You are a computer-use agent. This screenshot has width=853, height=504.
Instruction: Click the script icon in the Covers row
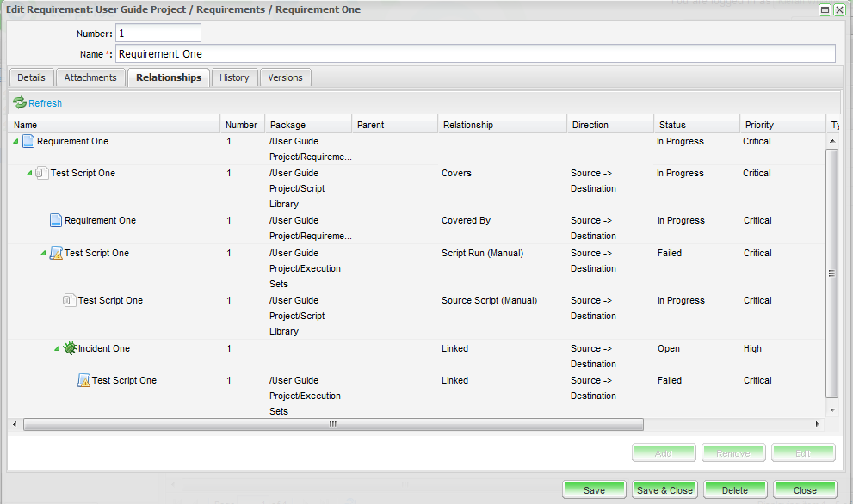point(42,173)
